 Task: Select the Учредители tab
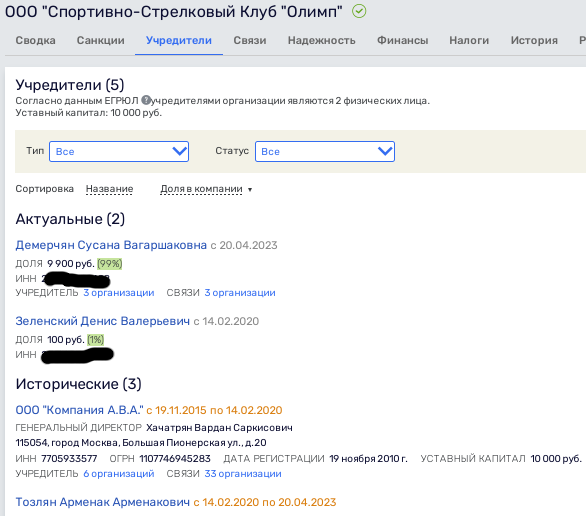tap(179, 40)
